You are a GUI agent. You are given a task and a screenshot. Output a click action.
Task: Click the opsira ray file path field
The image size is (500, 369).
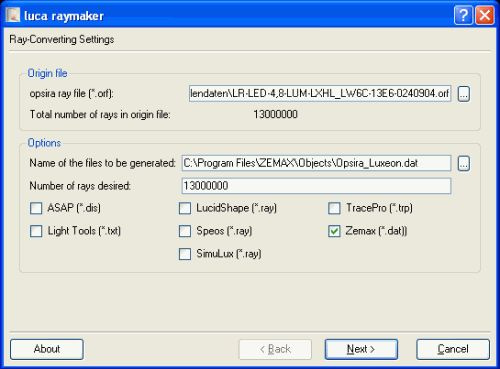pyautogui.click(x=320, y=94)
